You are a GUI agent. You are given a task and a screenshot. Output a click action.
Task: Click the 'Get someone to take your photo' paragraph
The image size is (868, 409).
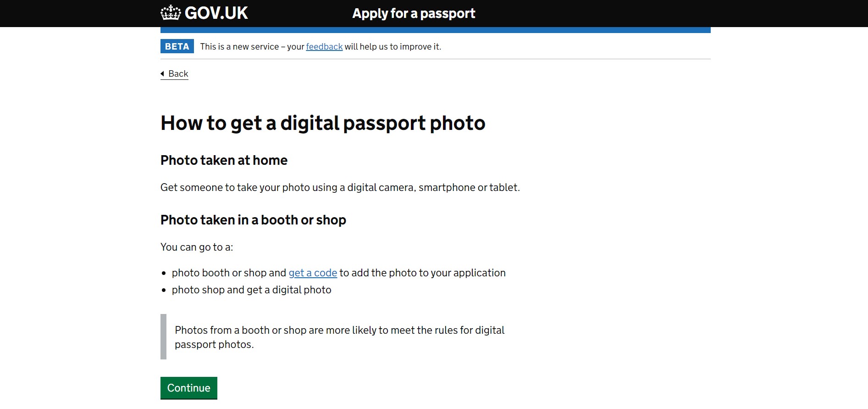340,187
